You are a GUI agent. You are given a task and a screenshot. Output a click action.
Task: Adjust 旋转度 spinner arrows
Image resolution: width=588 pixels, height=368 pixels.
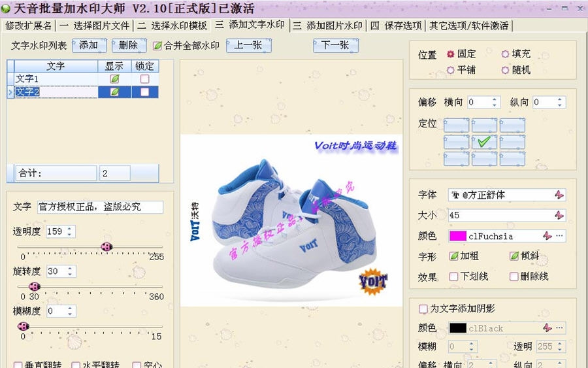click(70, 271)
